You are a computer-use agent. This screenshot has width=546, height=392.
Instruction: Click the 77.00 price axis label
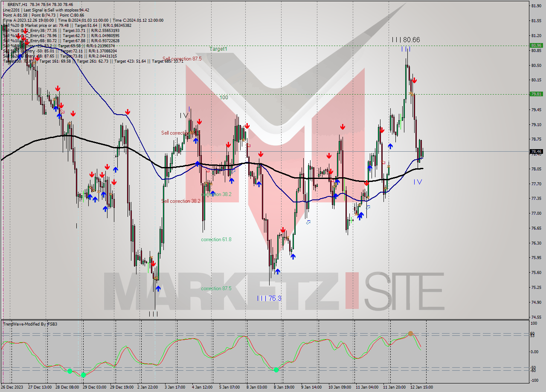[x=536, y=213]
